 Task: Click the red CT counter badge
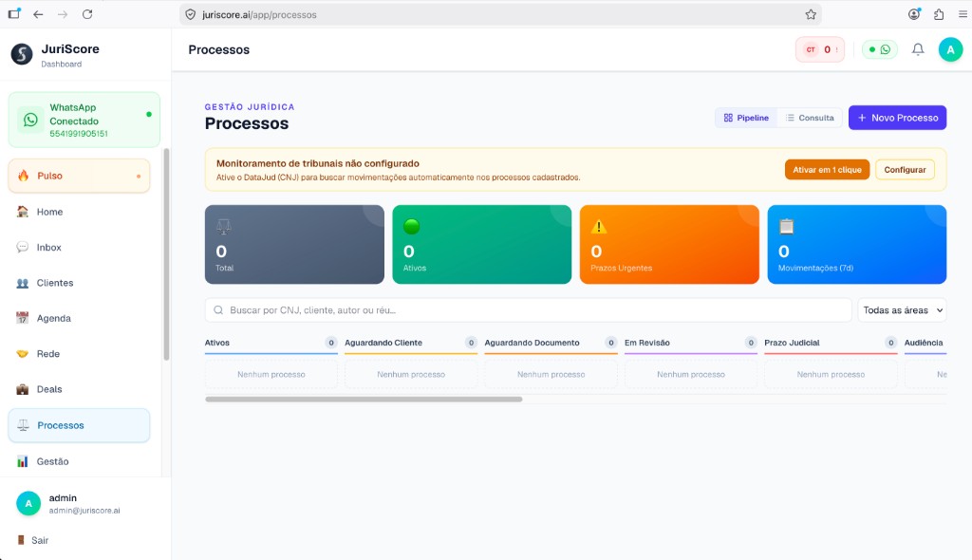pyautogui.click(x=819, y=49)
